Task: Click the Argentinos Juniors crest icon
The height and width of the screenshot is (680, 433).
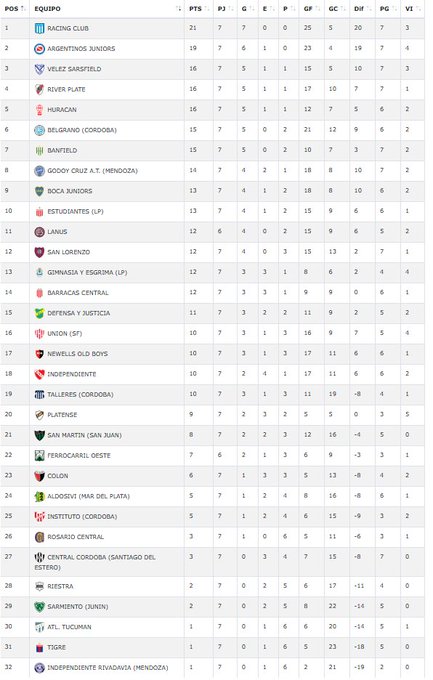Action: click(x=39, y=49)
